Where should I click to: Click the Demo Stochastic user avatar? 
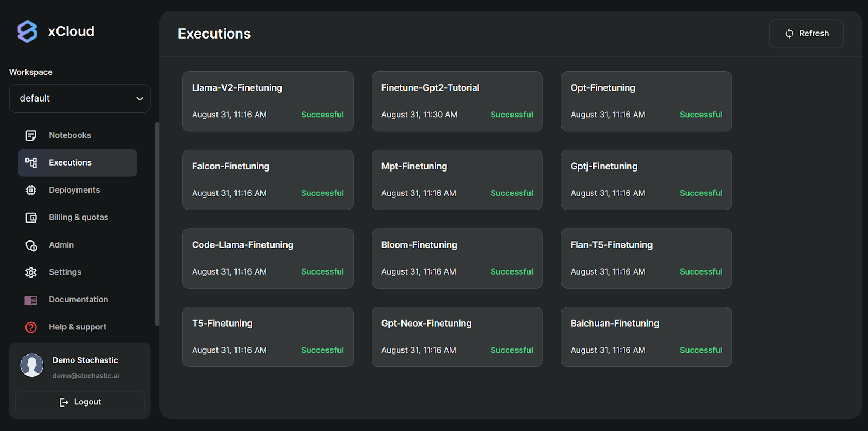[x=32, y=365]
